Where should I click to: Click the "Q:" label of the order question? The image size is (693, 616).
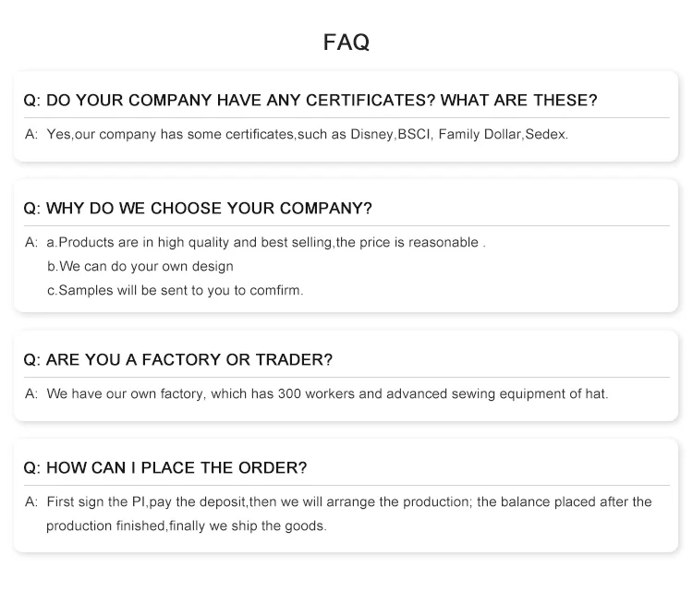[x=31, y=468]
